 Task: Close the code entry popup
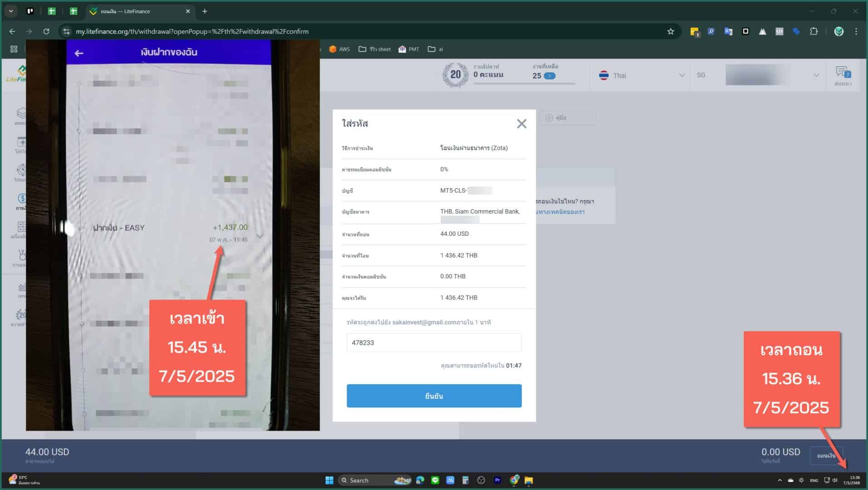[522, 124]
